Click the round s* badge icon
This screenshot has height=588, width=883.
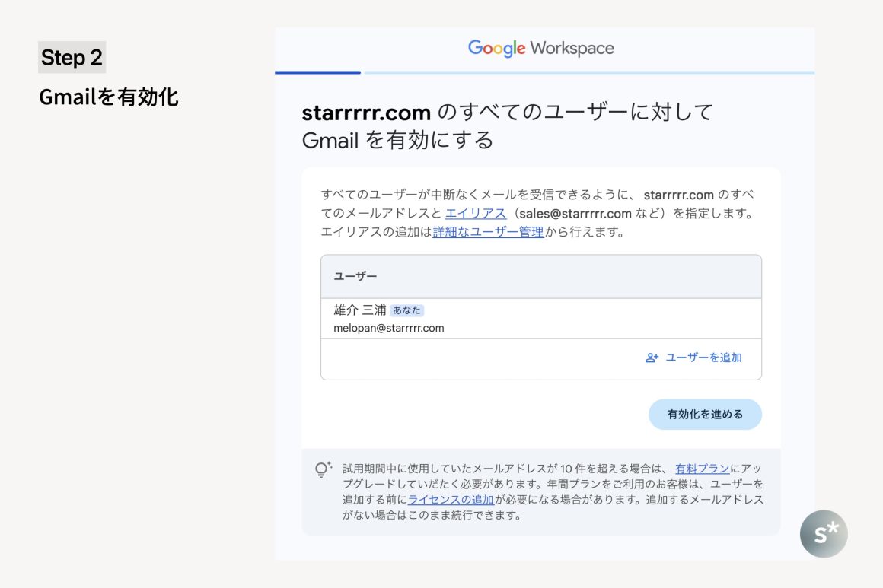[x=824, y=533]
